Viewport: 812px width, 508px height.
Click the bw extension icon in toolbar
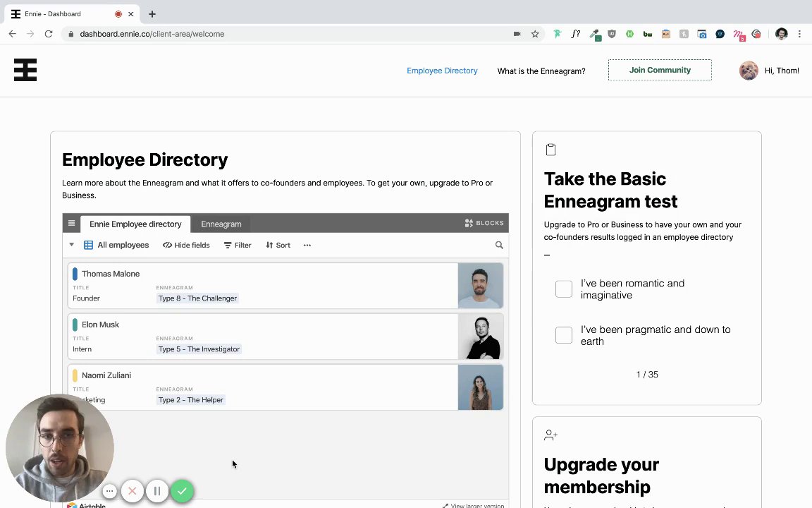coord(648,34)
